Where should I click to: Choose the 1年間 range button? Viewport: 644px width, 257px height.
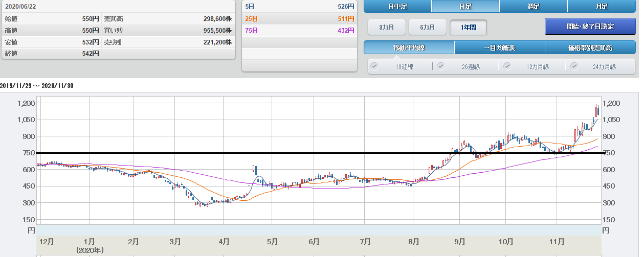pos(469,27)
